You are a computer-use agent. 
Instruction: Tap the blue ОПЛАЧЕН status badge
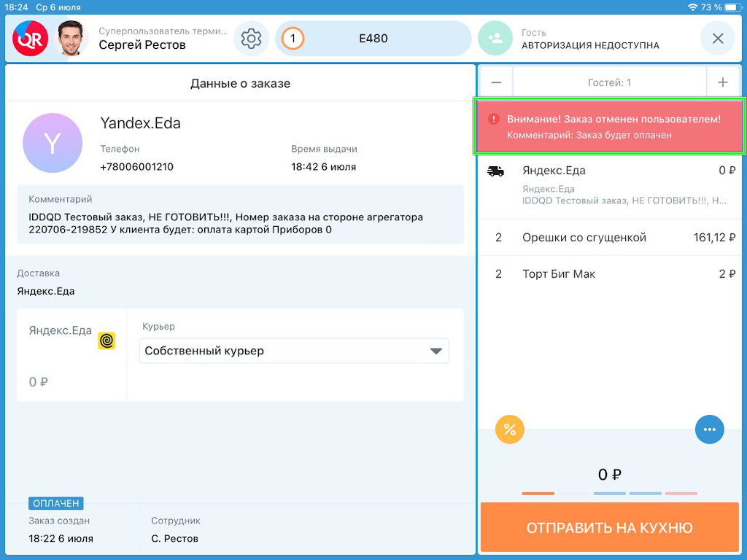point(56,503)
